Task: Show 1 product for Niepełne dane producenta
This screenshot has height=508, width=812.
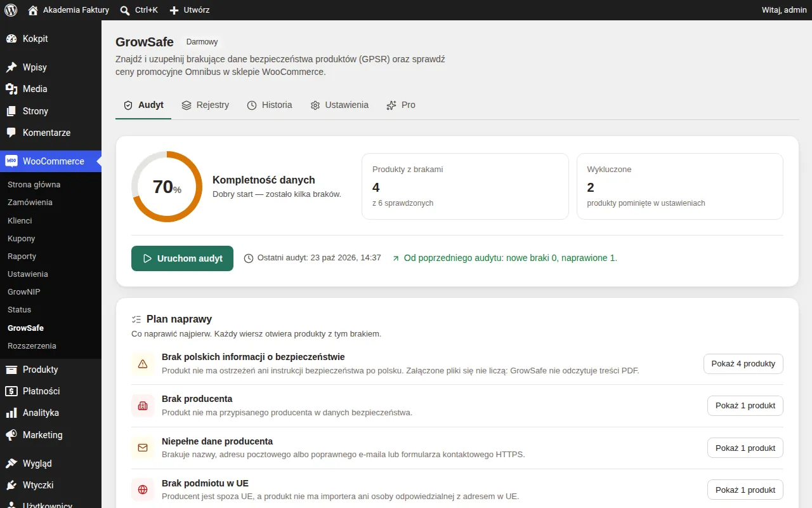Action: pos(745,448)
